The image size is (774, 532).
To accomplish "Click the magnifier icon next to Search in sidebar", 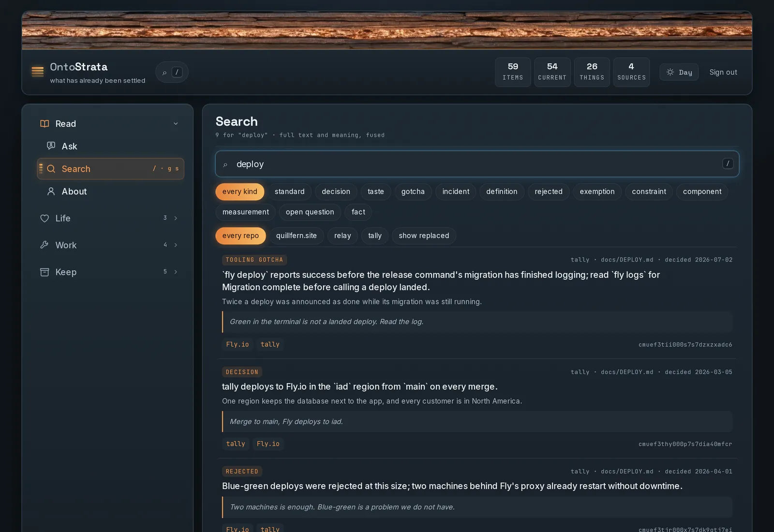I will [51, 169].
